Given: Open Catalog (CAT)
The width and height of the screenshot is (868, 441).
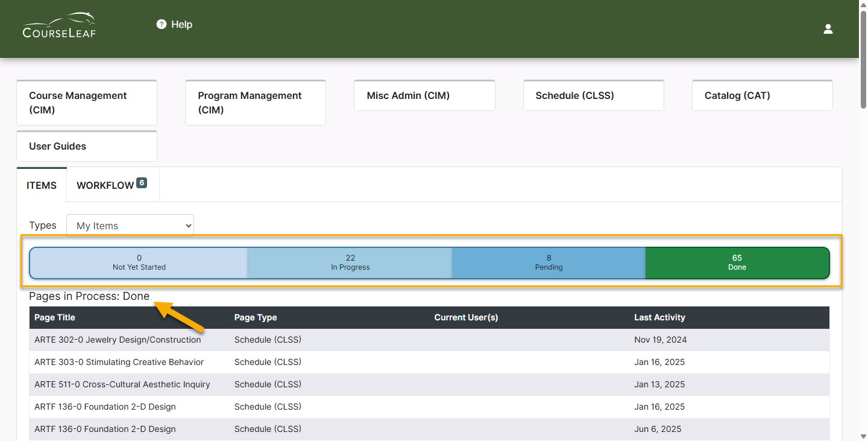Looking at the screenshot, I should (762, 95).
